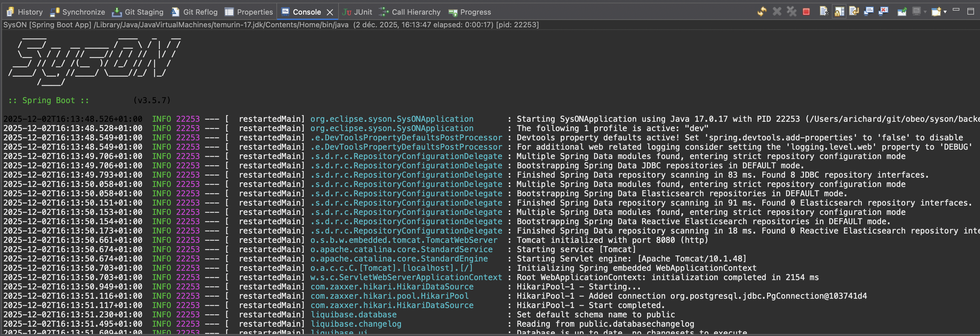The width and height of the screenshot is (980, 336).
Task: Click the Remove Launch gray X icon
Action: point(777,12)
